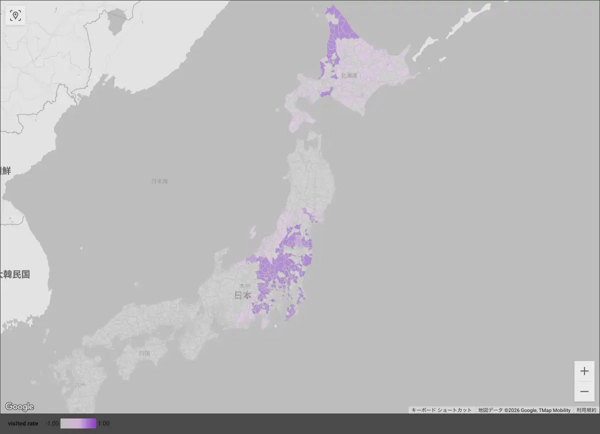Image resolution: width=600 pixels, height=434 pixels.
Task: Zoom out with the minus button
Action: [585, 391]
